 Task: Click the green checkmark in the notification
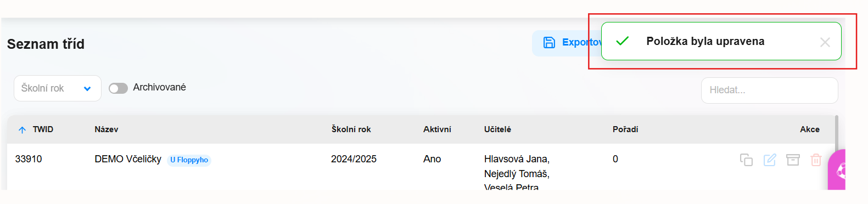622,41
